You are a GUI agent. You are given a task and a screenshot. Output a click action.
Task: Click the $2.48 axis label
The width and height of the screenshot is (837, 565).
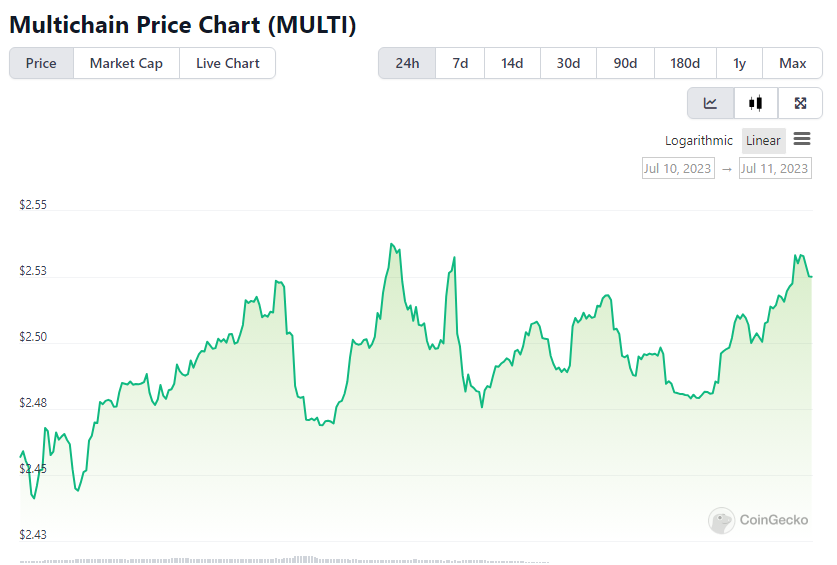click(x=33, y=403)
